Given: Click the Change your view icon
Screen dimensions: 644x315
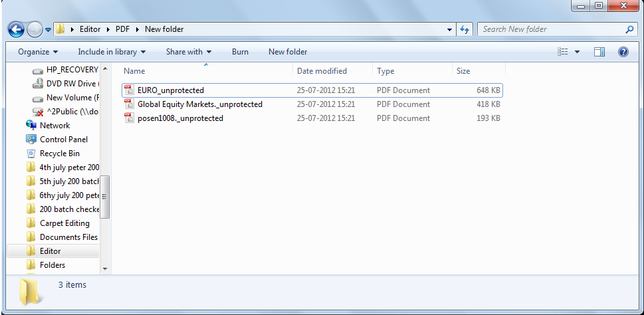Looking at the screenshot, I should [x=563, y=52].
